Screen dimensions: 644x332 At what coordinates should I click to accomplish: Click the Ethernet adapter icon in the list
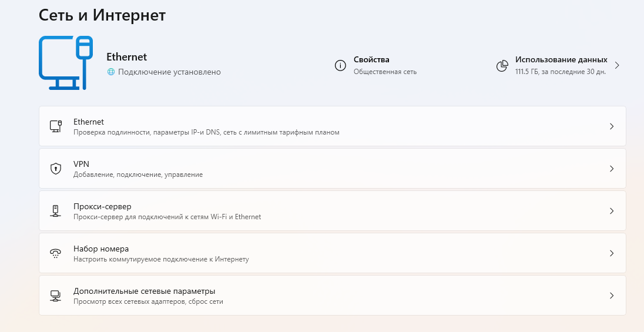point(56,126)
